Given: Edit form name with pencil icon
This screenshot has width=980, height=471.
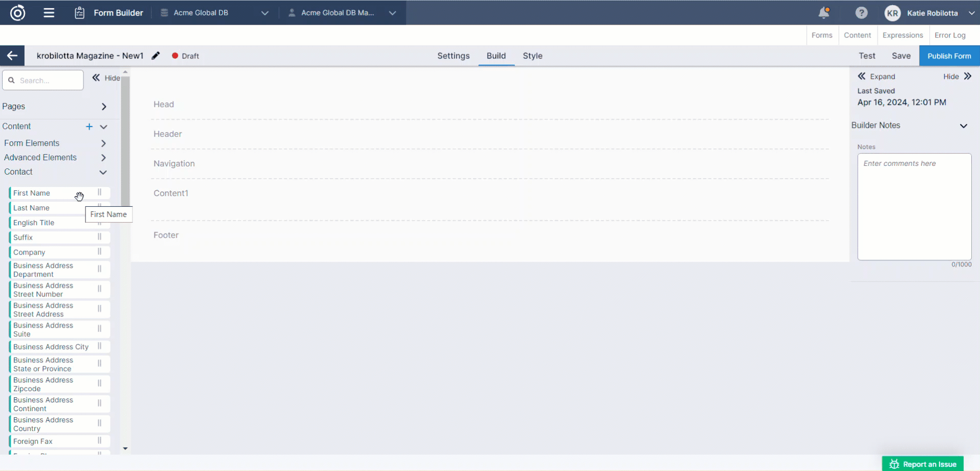Looking at the screenshot, I should [155, 56].
